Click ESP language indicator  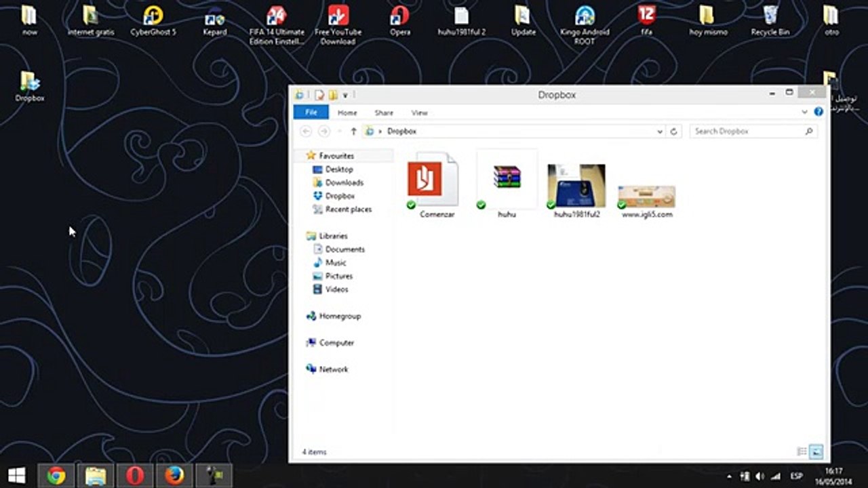click(x=796, y=476)
